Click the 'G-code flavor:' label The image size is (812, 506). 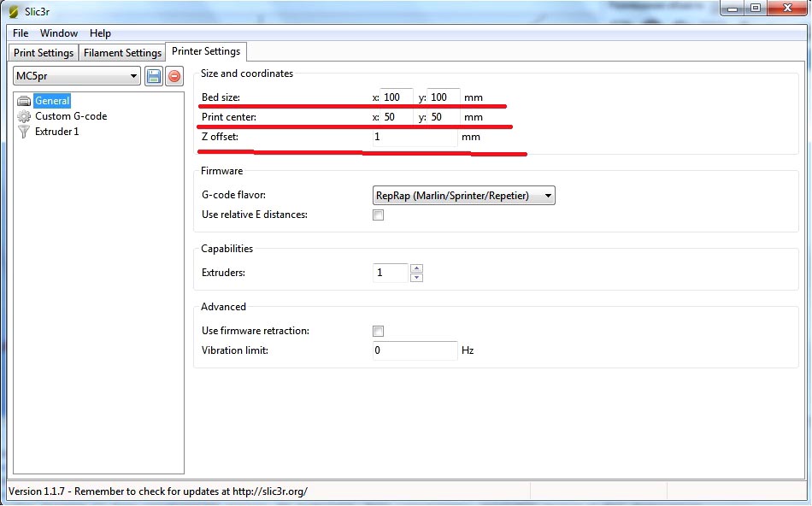pos(233,195)
